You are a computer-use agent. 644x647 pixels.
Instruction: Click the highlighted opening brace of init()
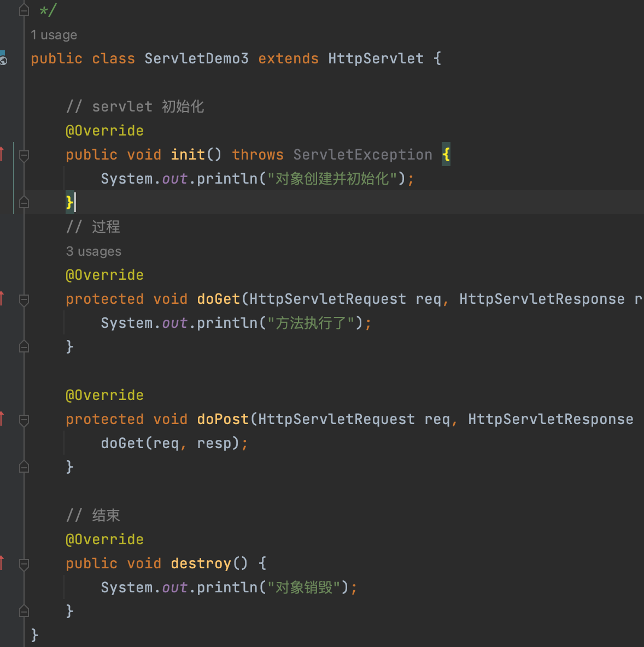click(446, 155)
